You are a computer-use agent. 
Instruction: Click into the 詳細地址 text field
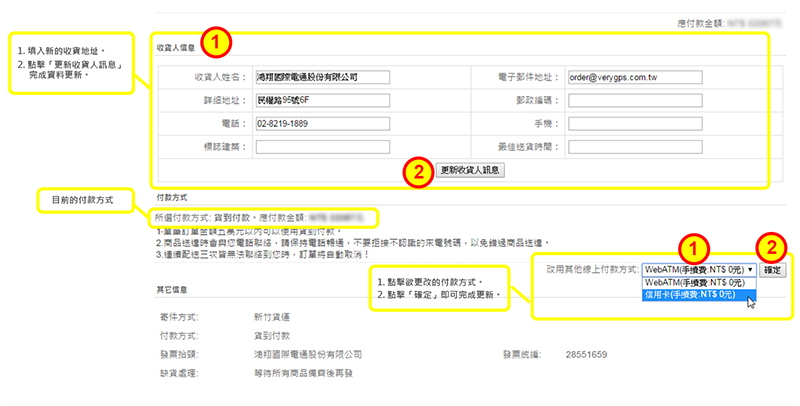click(321, 100)
